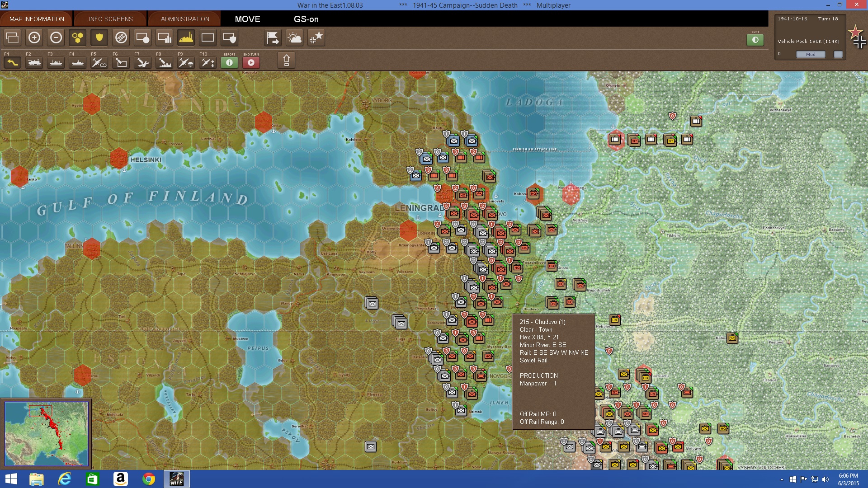The height and width of the screenshot is (488, 868).
Task: Click the blank button beside Mud
Action: click(x=838, y=54)
